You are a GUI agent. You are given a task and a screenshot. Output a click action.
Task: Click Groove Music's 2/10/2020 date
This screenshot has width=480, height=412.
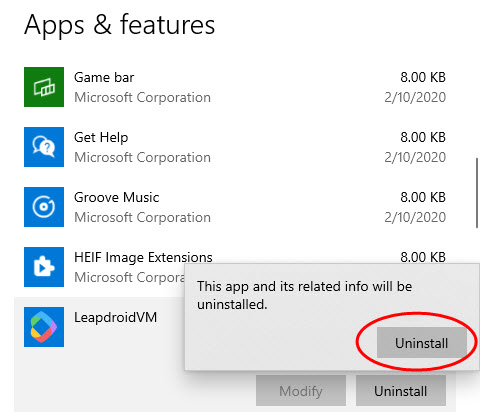tap(415, 217)
